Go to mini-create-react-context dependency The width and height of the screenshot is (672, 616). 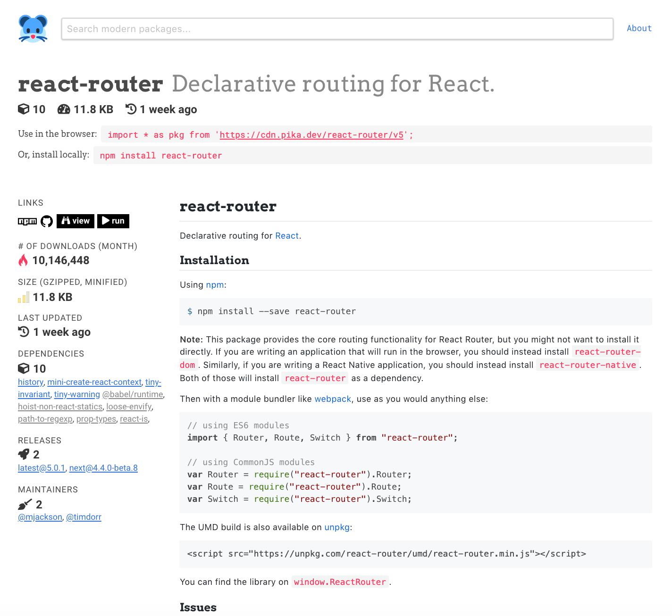(94, 382)
